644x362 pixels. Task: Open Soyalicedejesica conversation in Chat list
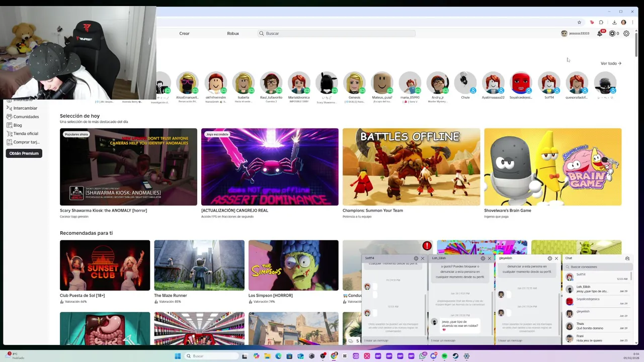(x=597, y=301)
